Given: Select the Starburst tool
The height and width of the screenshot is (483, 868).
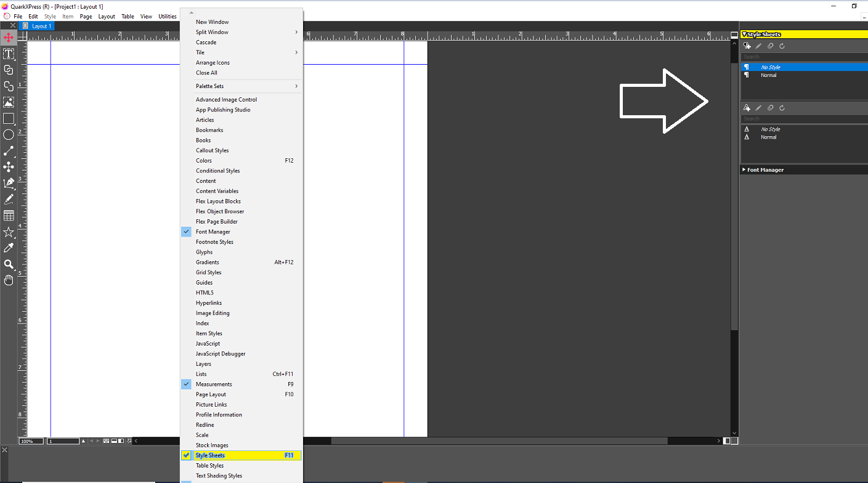Looking at the screenshot, I should tap(9, 232).
